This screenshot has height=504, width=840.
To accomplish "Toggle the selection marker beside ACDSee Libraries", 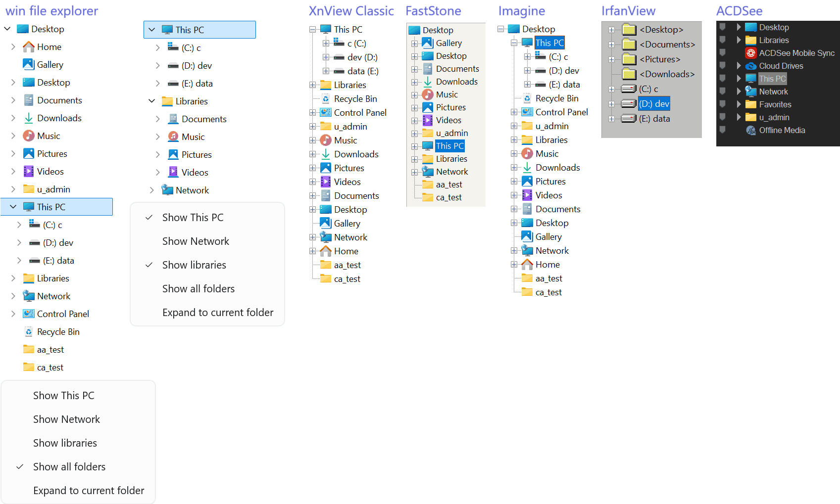I will (x=723, y=40).
